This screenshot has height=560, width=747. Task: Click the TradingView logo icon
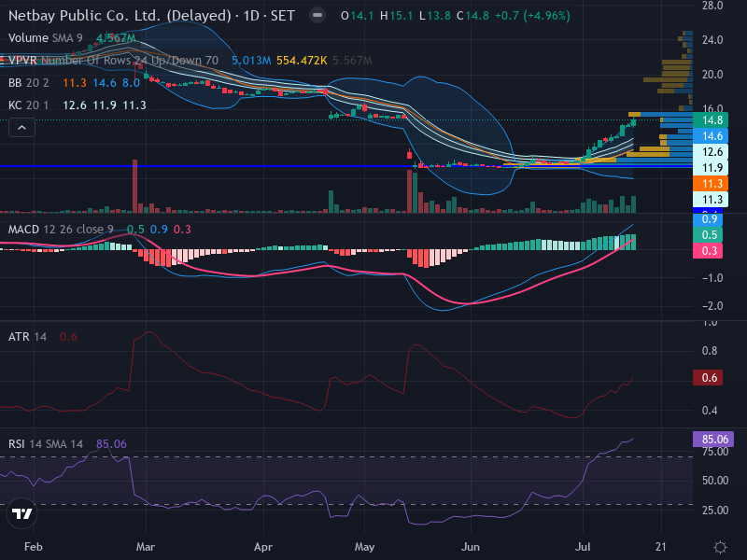pos(21,513)
